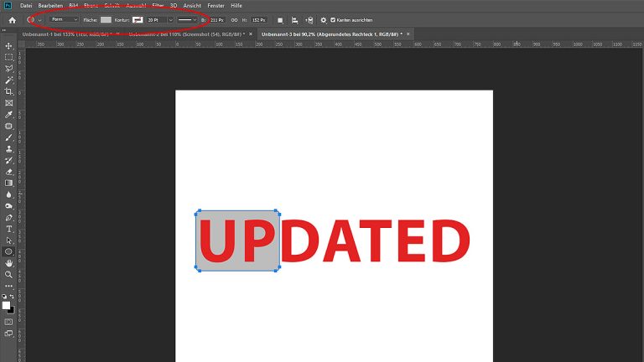This screenshot has width=644, height=362.
Task: Select the Rectangular Marquee tool
Action: [8, 58]
